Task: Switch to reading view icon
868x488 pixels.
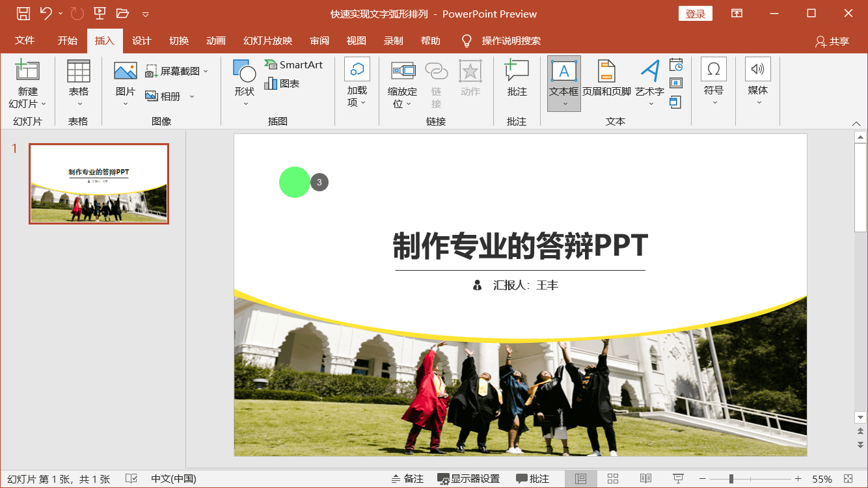Action: 645,479
